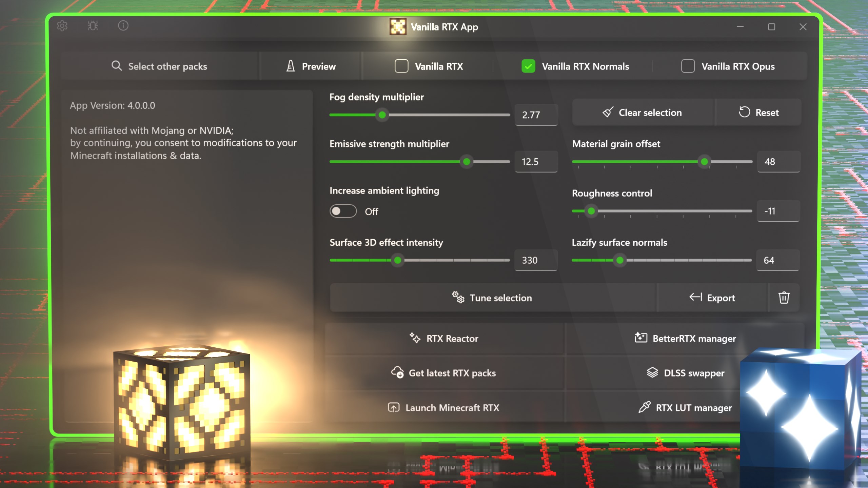Check the Vanilla RTX Opus checkbox
868x488 pixels.
[688, 66]
